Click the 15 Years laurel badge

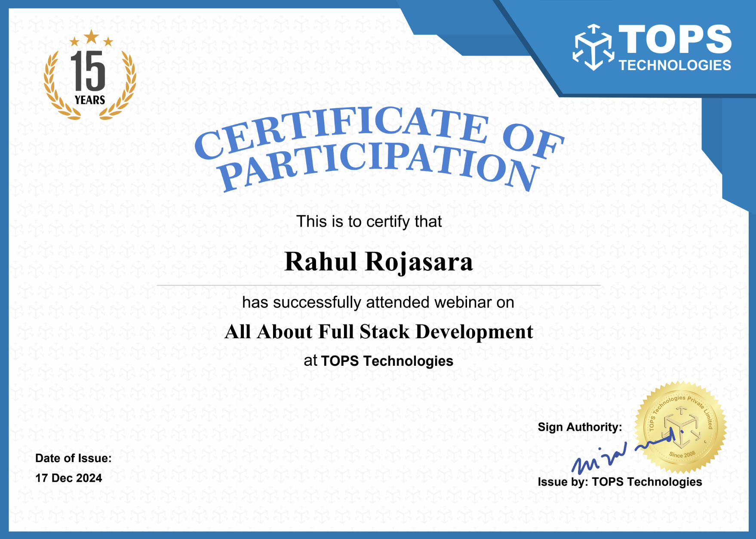pos(90,75)
